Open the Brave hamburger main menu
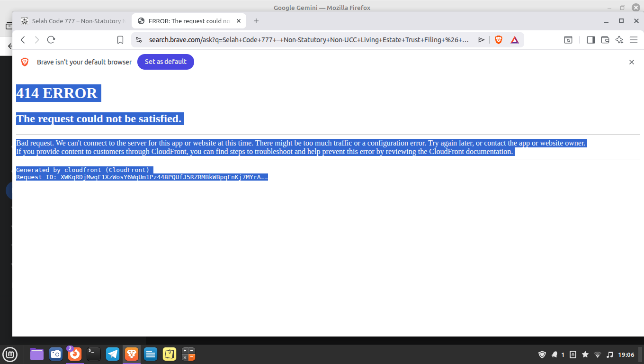This screenshot has width=644, height=364. tap(634, 40)
